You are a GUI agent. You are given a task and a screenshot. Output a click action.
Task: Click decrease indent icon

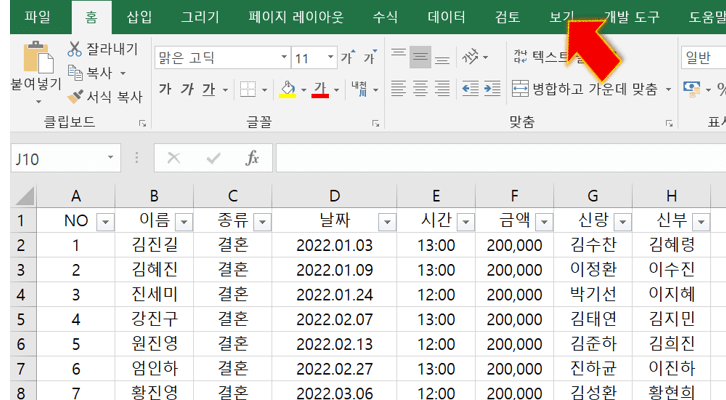[470, 88]
